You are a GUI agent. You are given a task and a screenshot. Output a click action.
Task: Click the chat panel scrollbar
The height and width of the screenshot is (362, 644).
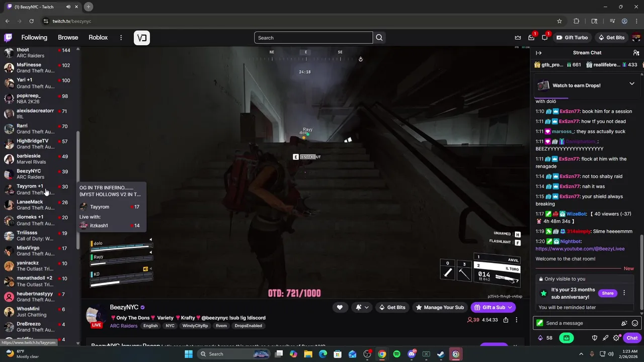tap(642, 271)
